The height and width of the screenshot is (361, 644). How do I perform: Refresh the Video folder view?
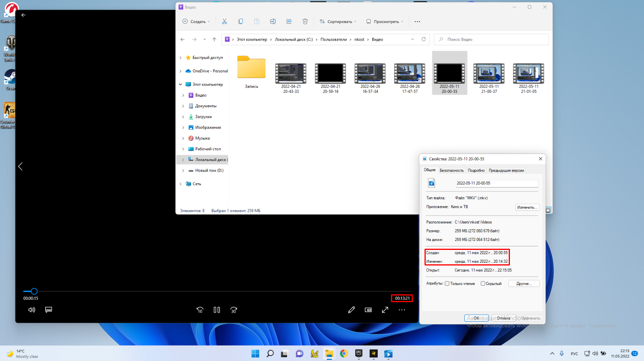424,39
